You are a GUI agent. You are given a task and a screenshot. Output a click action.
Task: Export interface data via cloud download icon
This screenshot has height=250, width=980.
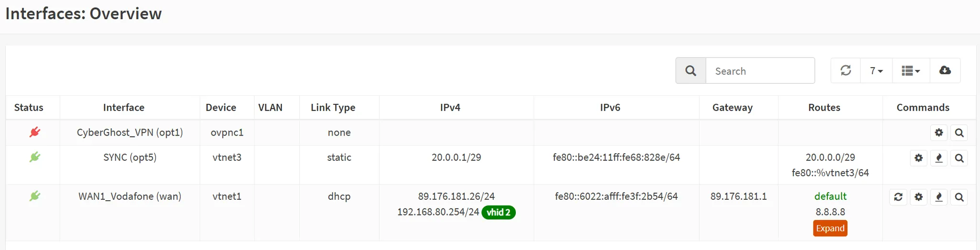pos(945,70)
